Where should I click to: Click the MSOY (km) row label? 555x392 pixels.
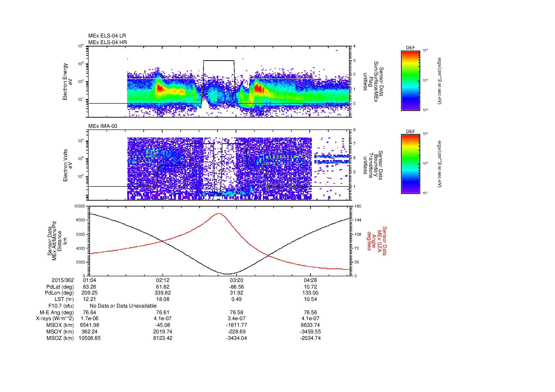pos(60,332)
